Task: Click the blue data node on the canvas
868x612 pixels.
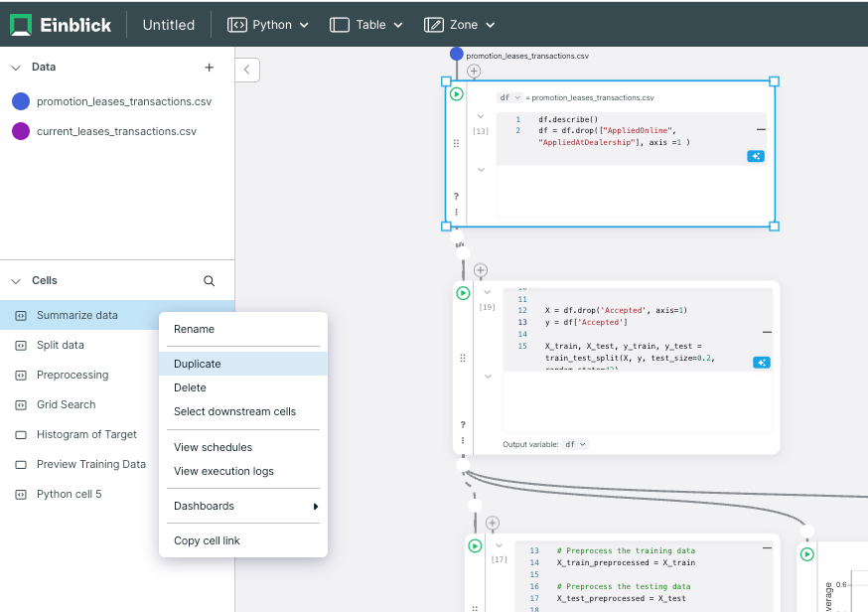Action: click(x=456, y=54)
